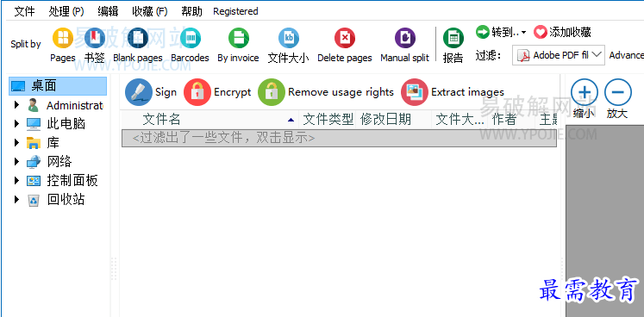Click the Registered menu item
Viewport: 644px width, 317px height.
pos(235,11)
